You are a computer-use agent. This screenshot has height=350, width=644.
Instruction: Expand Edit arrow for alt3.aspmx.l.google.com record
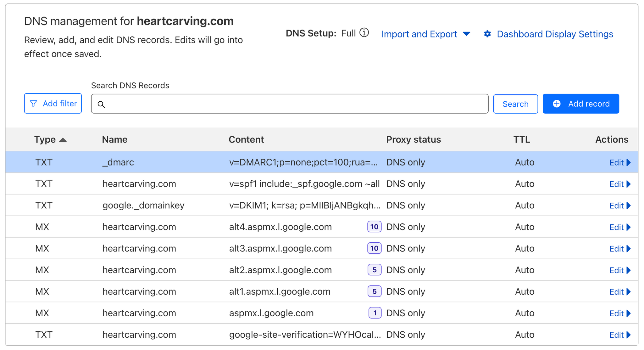pos(629,249)
